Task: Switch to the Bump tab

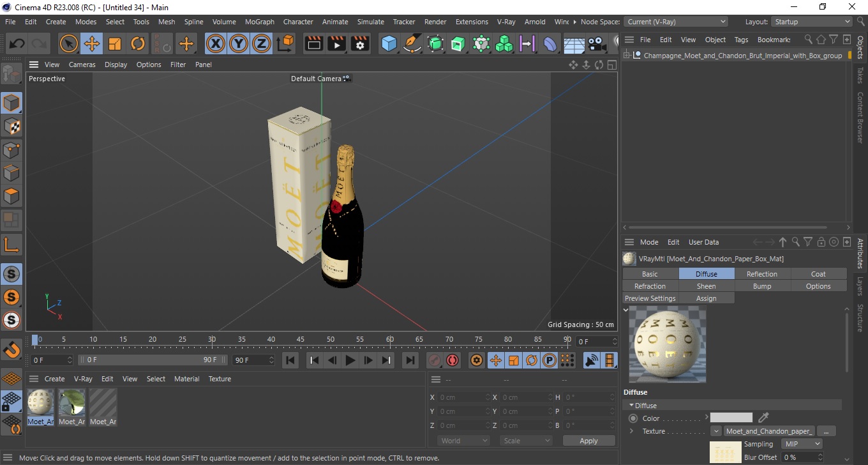Action: [762, 286]
